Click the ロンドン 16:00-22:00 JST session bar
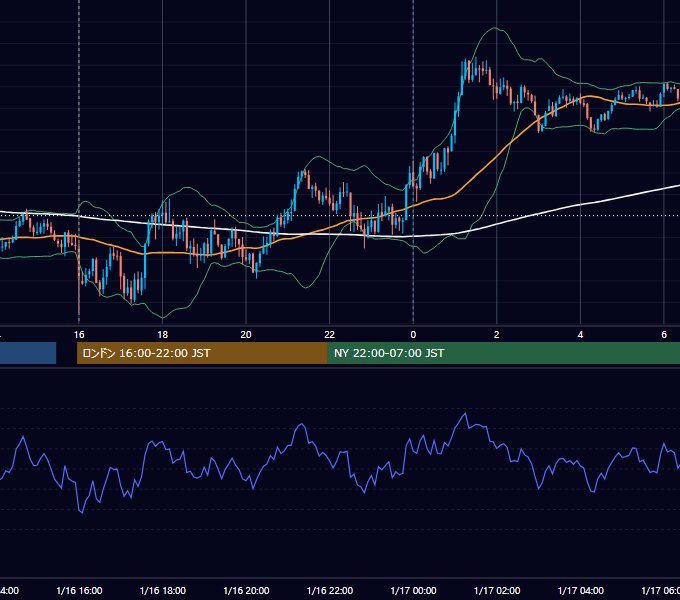The width and height of the screenshot is (680, 600). (x=202, y=353)
